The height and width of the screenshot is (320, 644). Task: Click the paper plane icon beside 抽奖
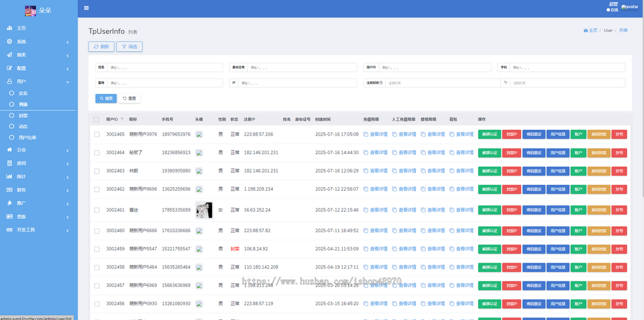[10, 55]
